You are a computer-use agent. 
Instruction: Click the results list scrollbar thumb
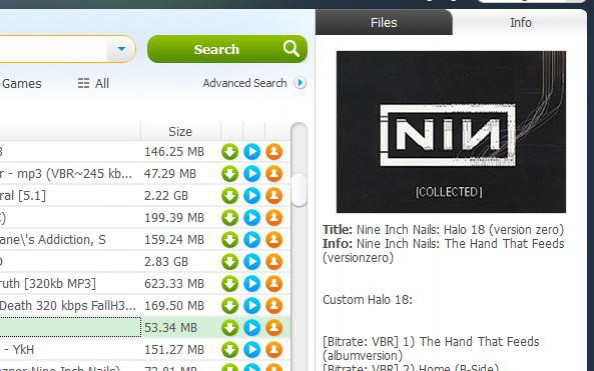(299, 189)
